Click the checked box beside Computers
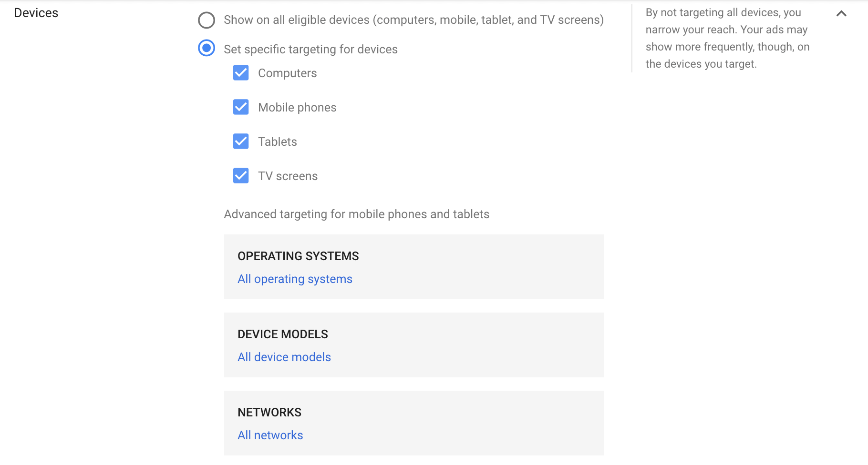868x465 pixels. pos(241,73)
